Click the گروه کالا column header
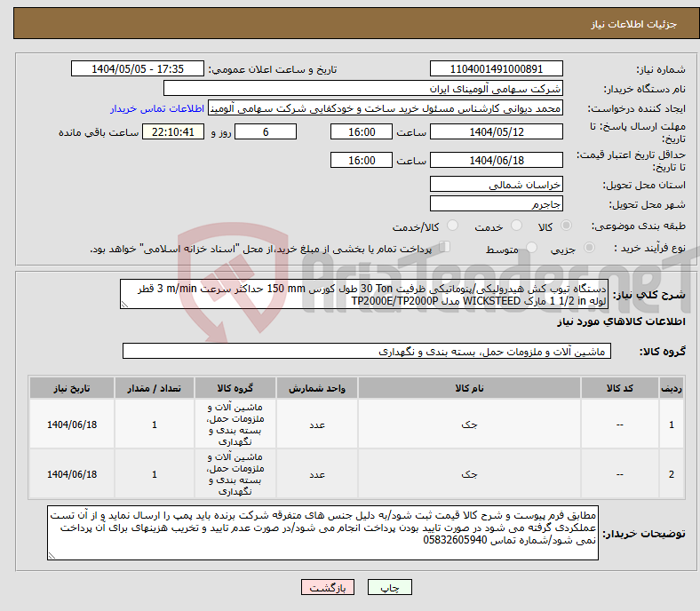 [235, 388]
